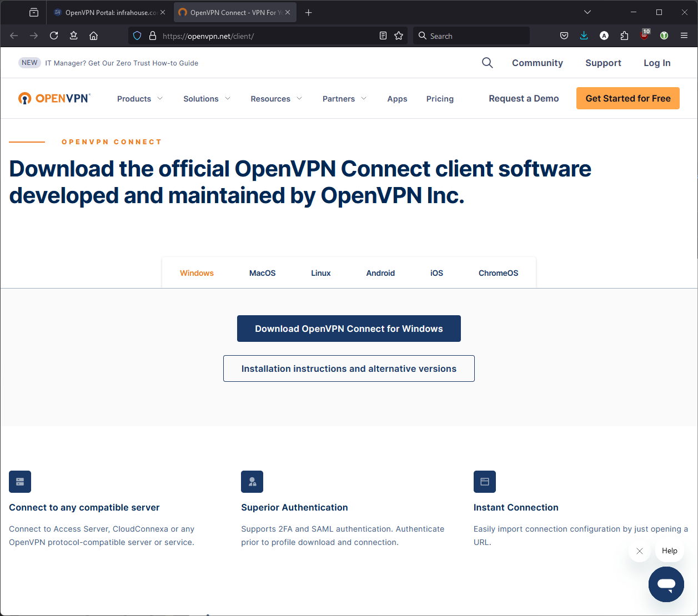Select the MacOS platform tab
Image resolution: width=698 pixels, height=616 pixels.
tap(262, 273)
